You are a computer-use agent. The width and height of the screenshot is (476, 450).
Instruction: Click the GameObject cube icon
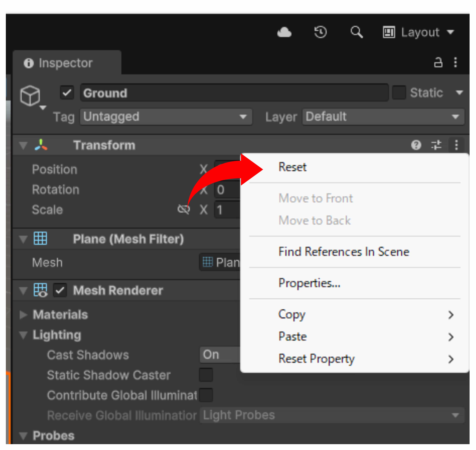(30, 96)
